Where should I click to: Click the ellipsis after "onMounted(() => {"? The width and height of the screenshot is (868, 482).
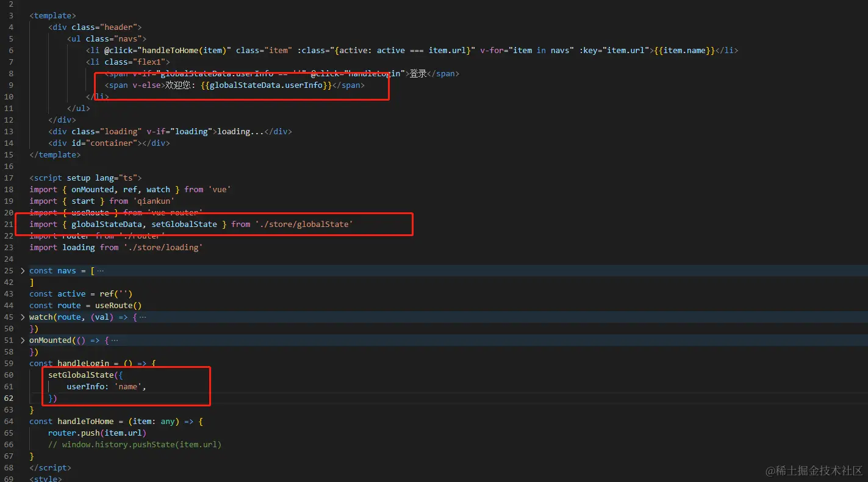pos(115,340)
